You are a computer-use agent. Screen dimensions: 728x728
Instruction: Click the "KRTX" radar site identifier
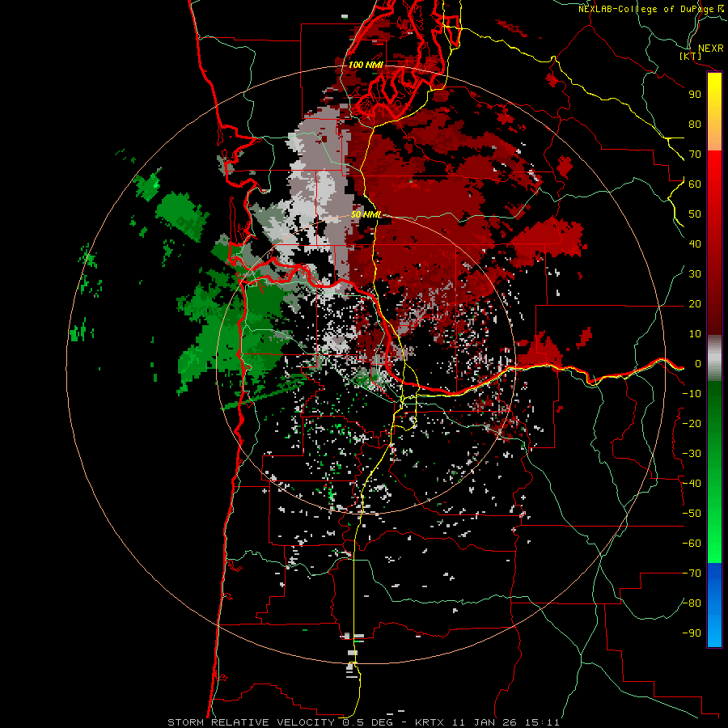point(430,722)
